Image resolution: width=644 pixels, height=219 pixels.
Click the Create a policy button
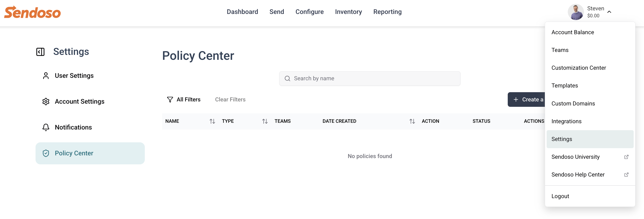(526, 100)
